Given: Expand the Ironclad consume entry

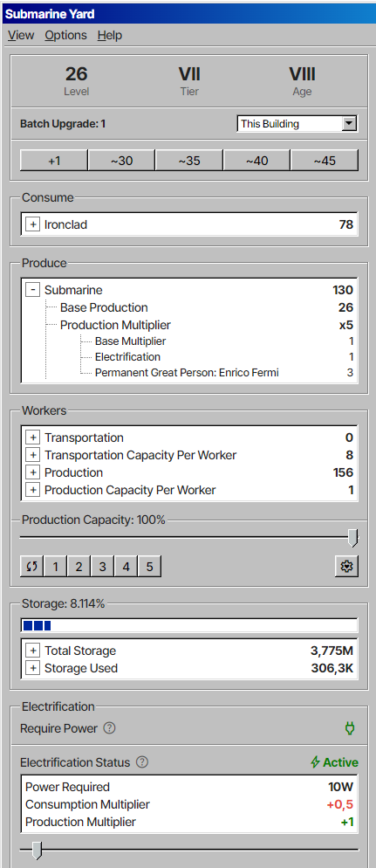Looking at the screenshot, I should pos(32,224).
